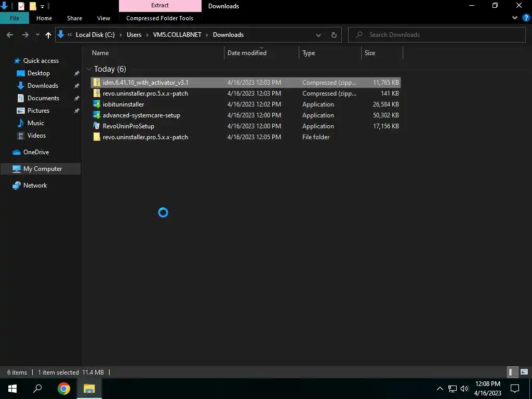This screenshot has height=399, width=532.
Task: Click the Local Disk (C:) breadcrumb
Action: pos(95,35)
